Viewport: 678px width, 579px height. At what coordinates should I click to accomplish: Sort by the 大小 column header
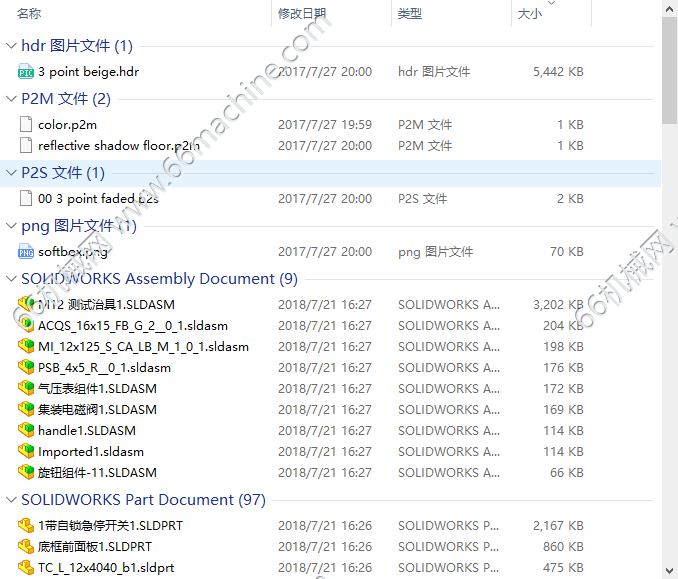(530, 14)
